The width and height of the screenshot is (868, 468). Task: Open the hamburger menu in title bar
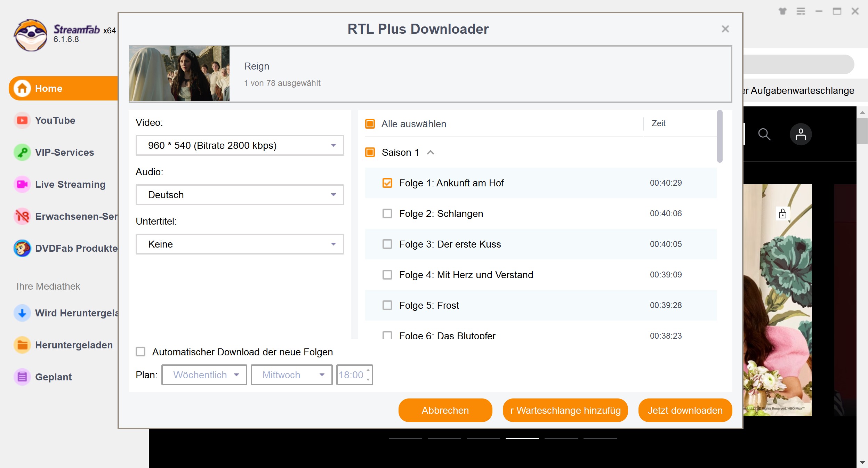(801, 11)
